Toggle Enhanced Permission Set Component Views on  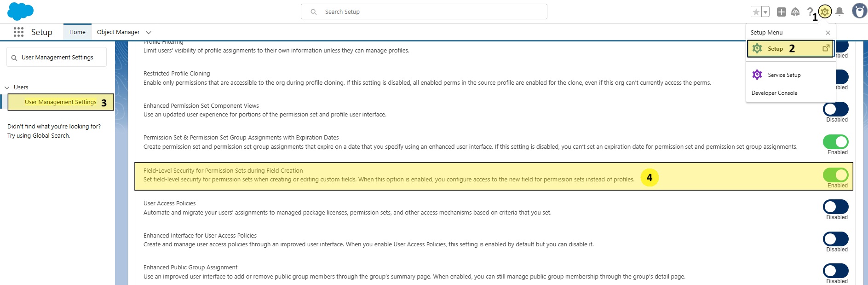tap(835, 109)
